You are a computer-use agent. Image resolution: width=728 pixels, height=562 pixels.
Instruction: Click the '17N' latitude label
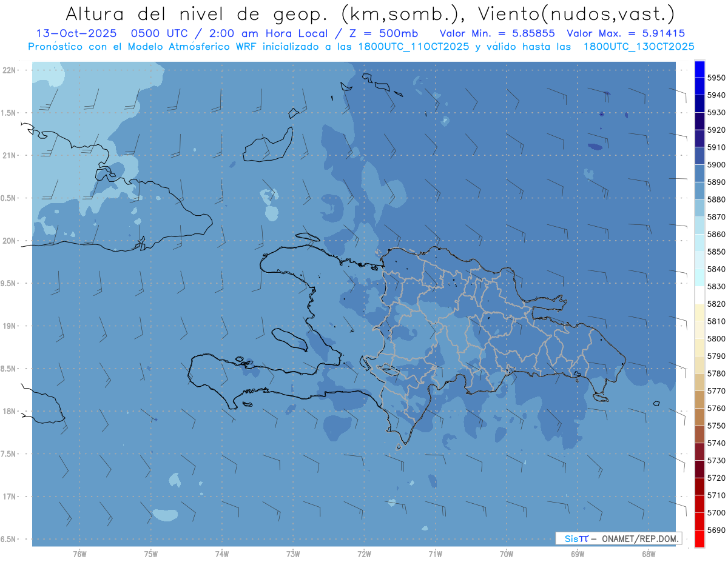pyautogui.click(x=9, y=497)
